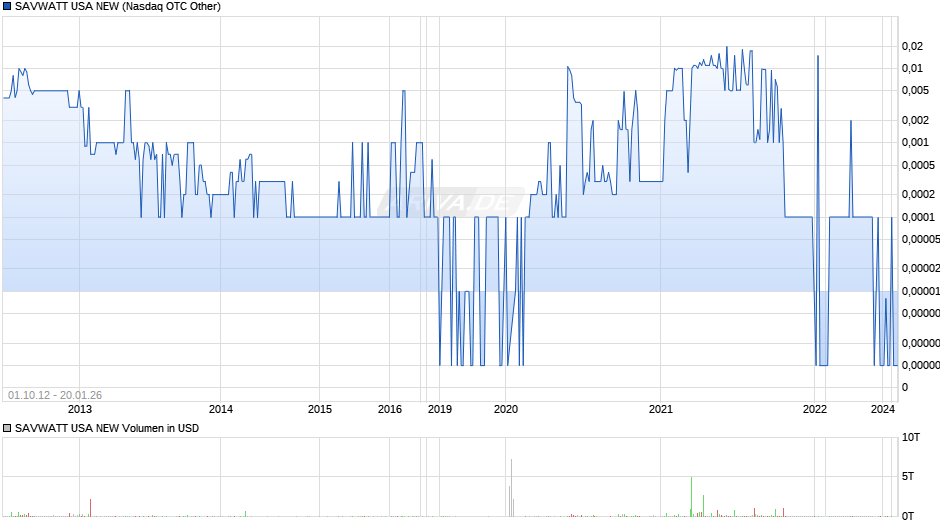
Task: Click the blue legend square beside SAVWATT USA NEW
Action: [x=7, y=7]
